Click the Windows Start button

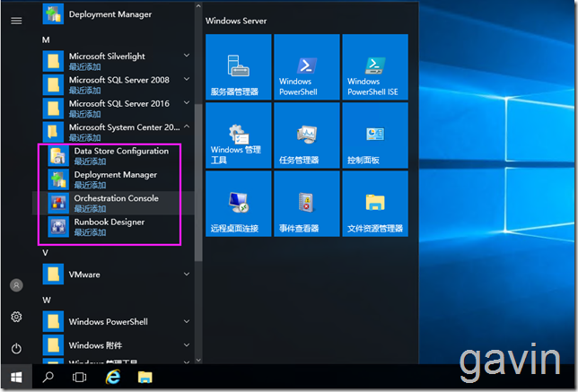coord(16,377)
